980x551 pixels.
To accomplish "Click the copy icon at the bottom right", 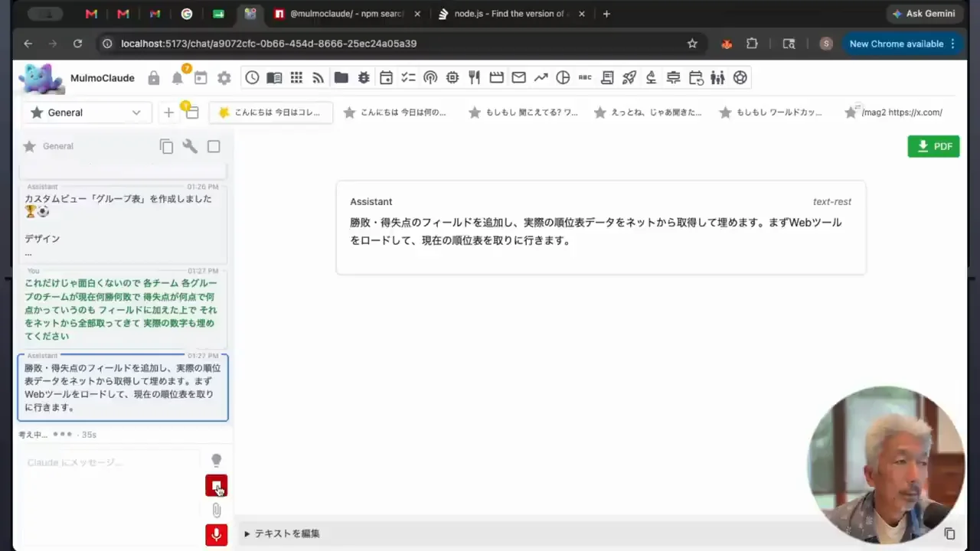I will click(949, 533).
